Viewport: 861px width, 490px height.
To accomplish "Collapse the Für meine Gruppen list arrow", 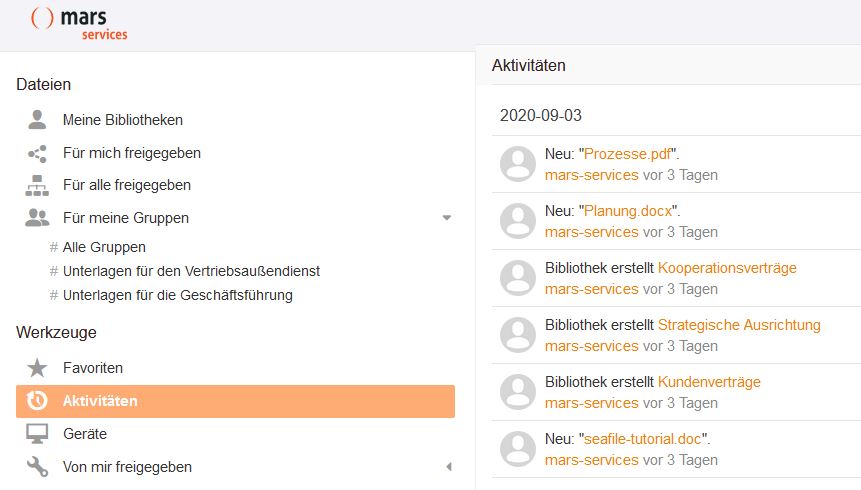I will [447, 217].
